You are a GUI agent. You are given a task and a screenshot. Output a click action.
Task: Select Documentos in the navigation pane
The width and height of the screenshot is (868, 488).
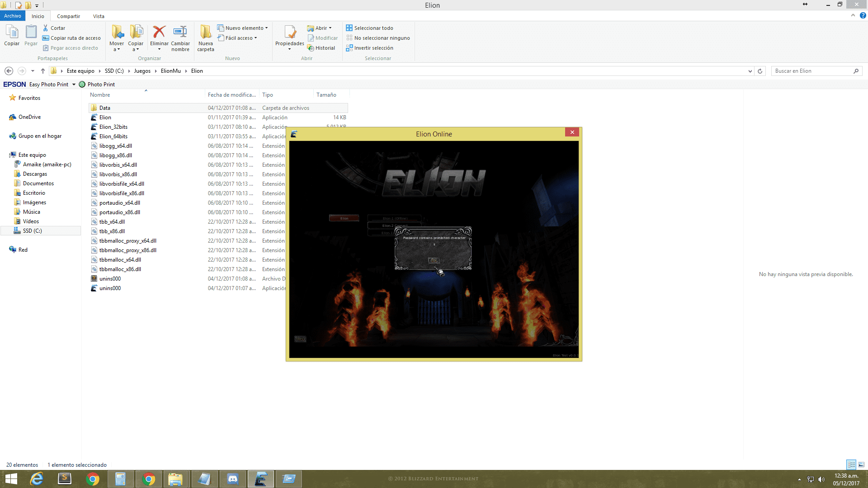[x=38, y=183]
